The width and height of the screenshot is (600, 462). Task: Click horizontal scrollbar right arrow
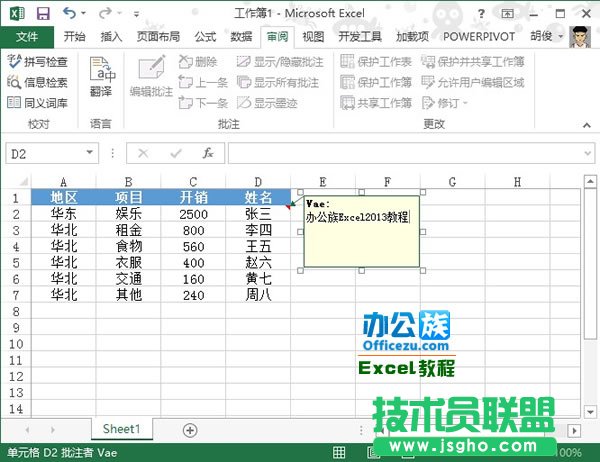click(574, 430)
